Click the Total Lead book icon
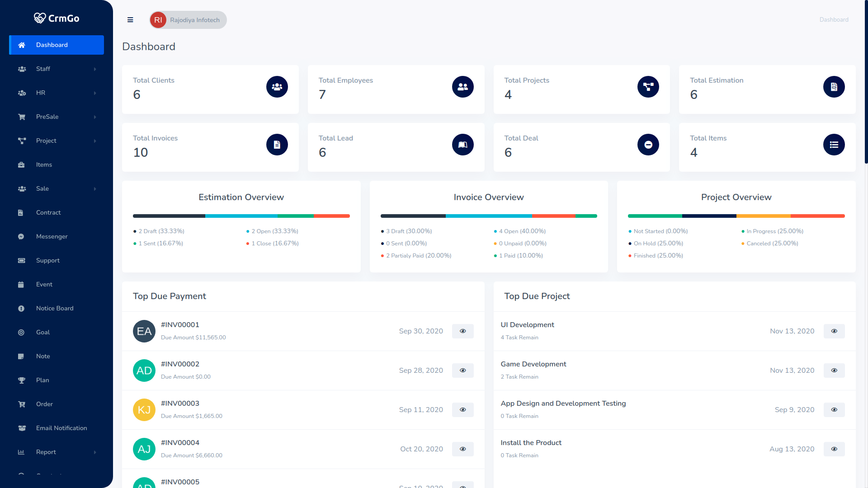 pos(462,145)
